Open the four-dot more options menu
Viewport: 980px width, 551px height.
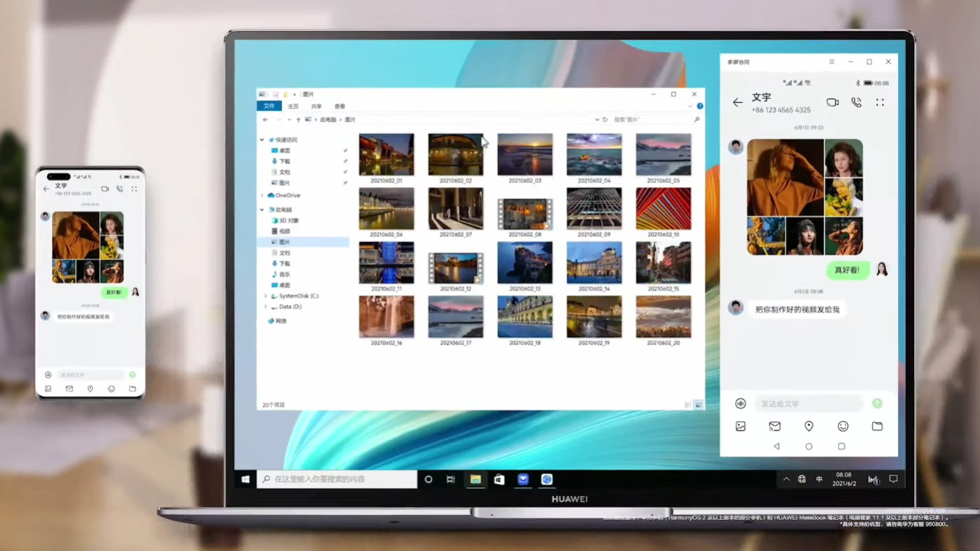(880, 103)
